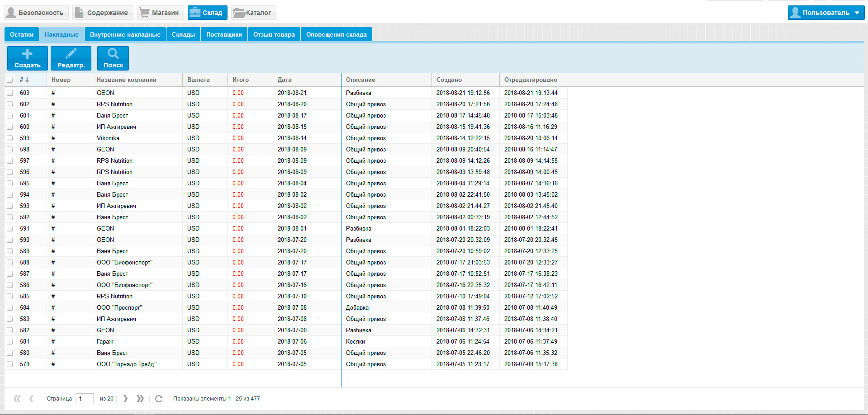Screen dimensions: 868x415
Task: Open the Безопасность section
Action: tap(36, 13)
